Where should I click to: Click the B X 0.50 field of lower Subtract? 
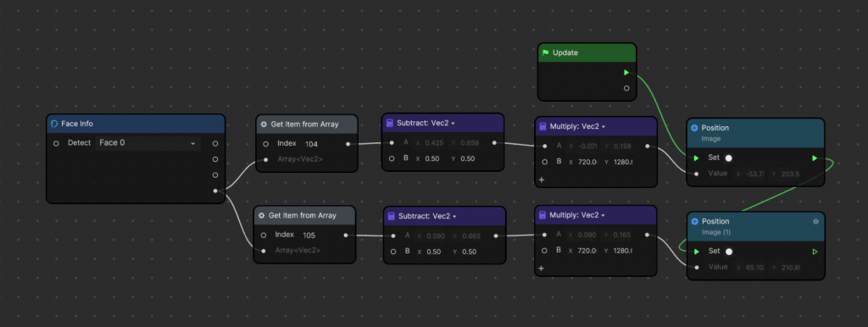(431, 252)
